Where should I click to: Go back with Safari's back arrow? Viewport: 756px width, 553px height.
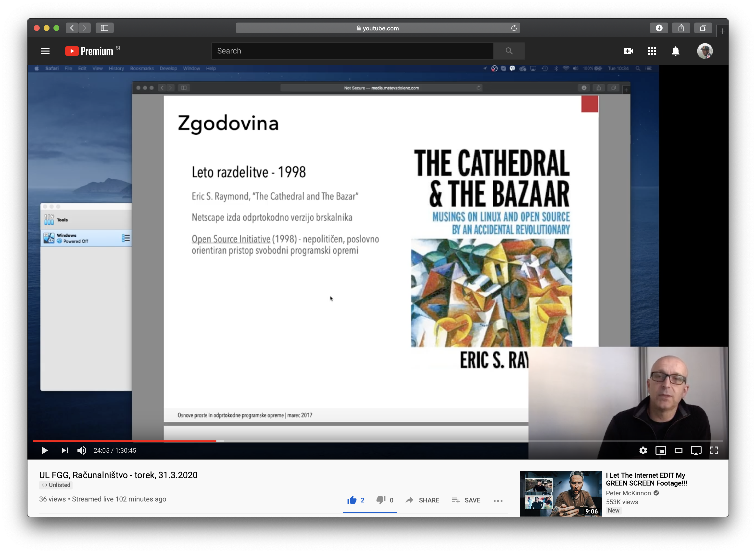coord(72,28)
